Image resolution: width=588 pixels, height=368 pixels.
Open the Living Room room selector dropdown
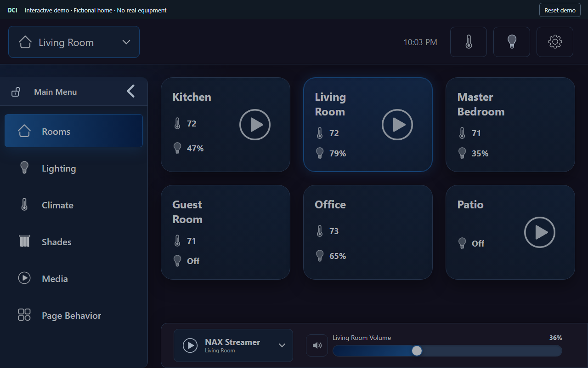(74, 42)
